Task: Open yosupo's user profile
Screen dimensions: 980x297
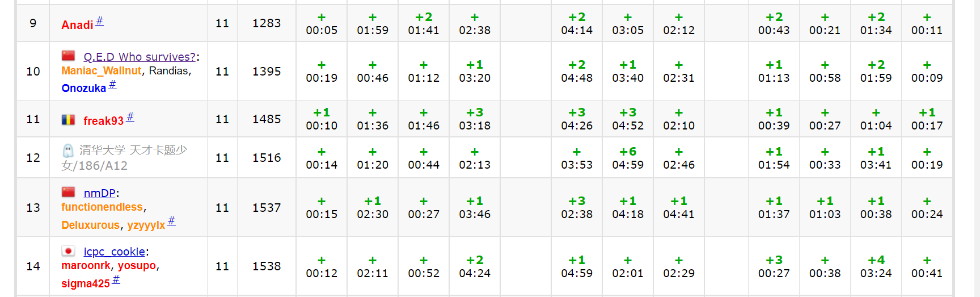Action: pyautogui.click(x=137, y=266)
